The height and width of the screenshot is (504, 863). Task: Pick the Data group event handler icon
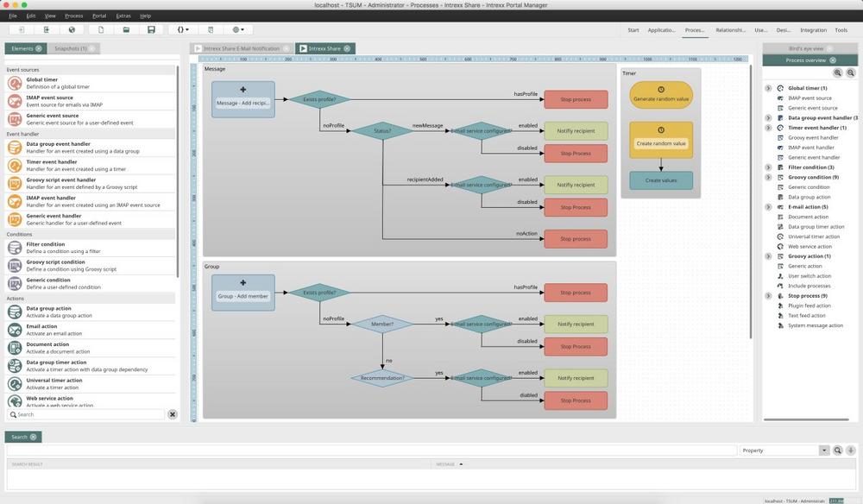15,148
